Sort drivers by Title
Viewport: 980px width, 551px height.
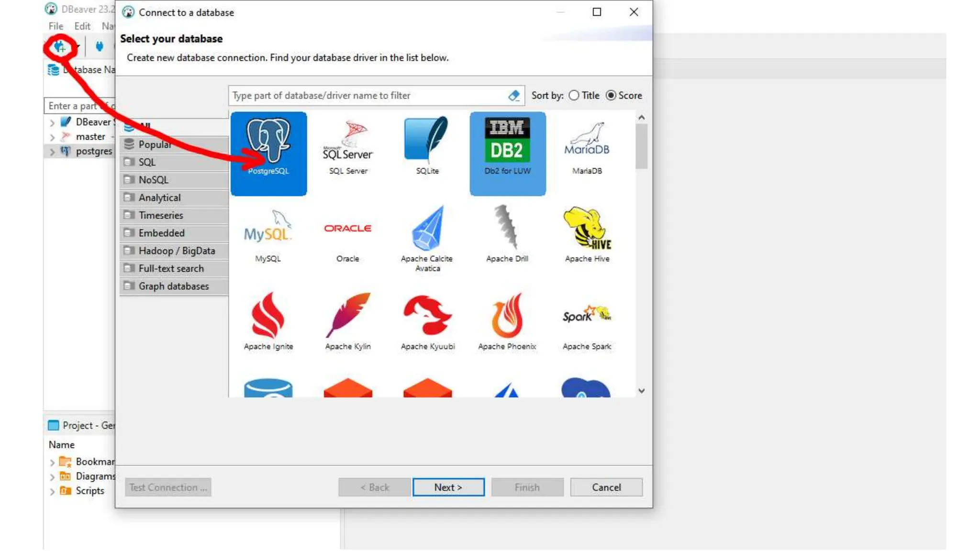pyautogui.click(x=574, y=96)
